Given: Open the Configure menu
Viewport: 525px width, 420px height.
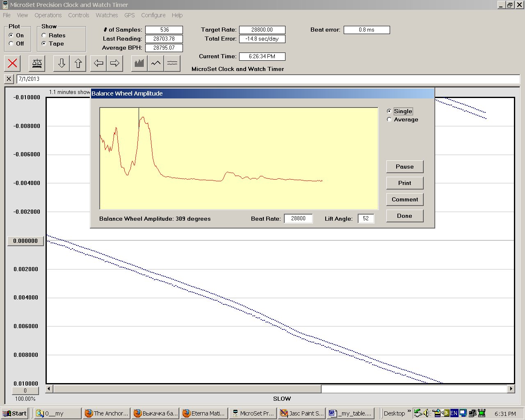Looking at the screenshot, I should pos(153,15).
